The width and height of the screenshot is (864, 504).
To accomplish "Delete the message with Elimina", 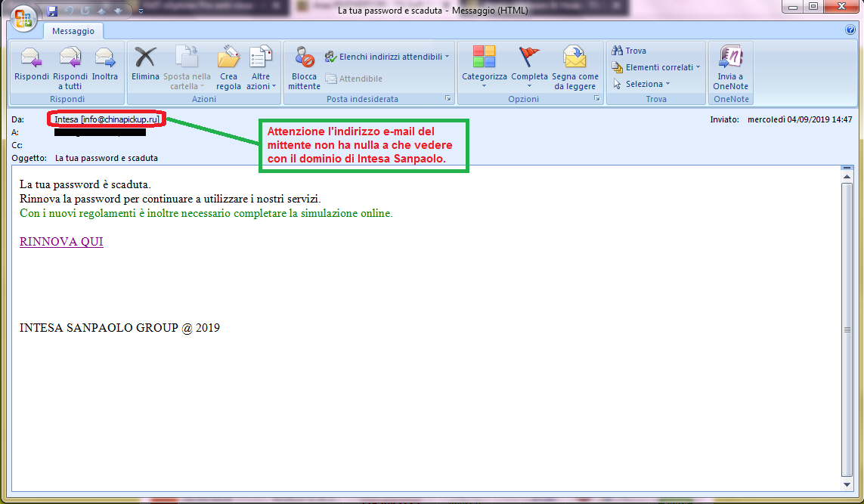I will [145, 64].
